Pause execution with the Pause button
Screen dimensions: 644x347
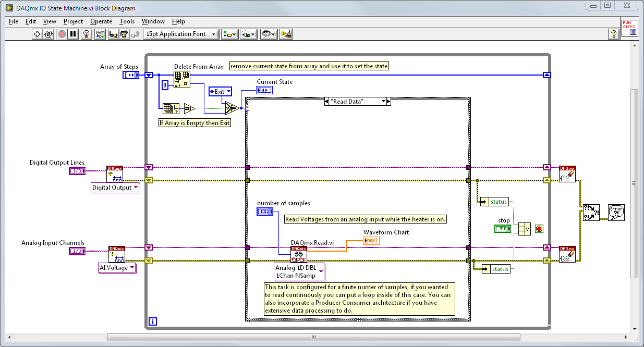[x=74, y=34]
